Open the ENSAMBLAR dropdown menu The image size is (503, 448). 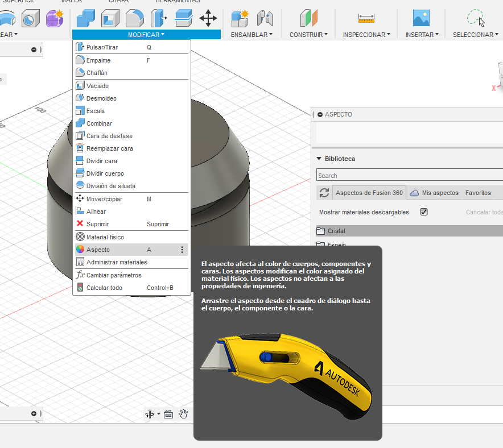point(251,35)
